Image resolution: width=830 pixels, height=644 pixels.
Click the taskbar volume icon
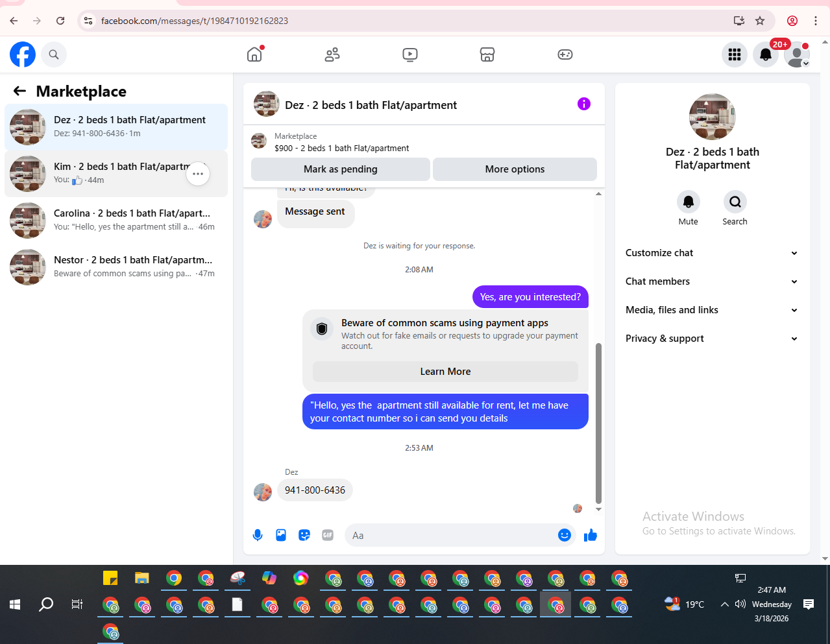point(740,604)
